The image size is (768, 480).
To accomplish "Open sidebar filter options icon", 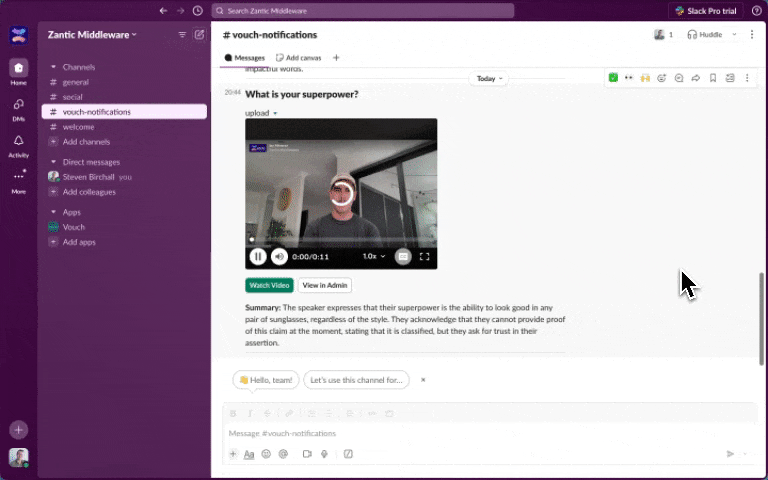I will point(182,35).
